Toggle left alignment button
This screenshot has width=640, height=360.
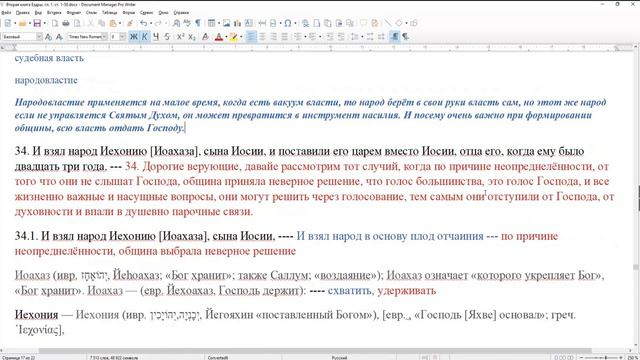coord(251,37)
